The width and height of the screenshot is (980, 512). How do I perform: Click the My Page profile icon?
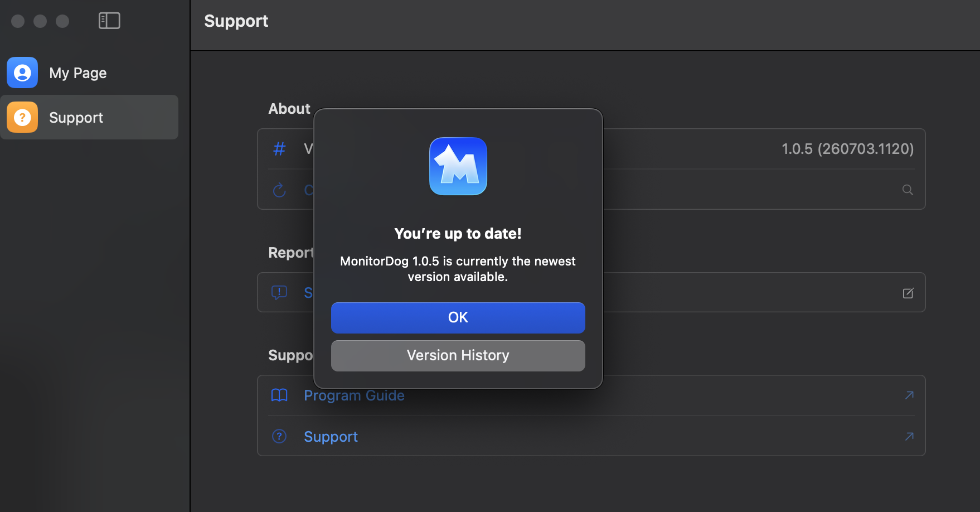coord(22,73)
